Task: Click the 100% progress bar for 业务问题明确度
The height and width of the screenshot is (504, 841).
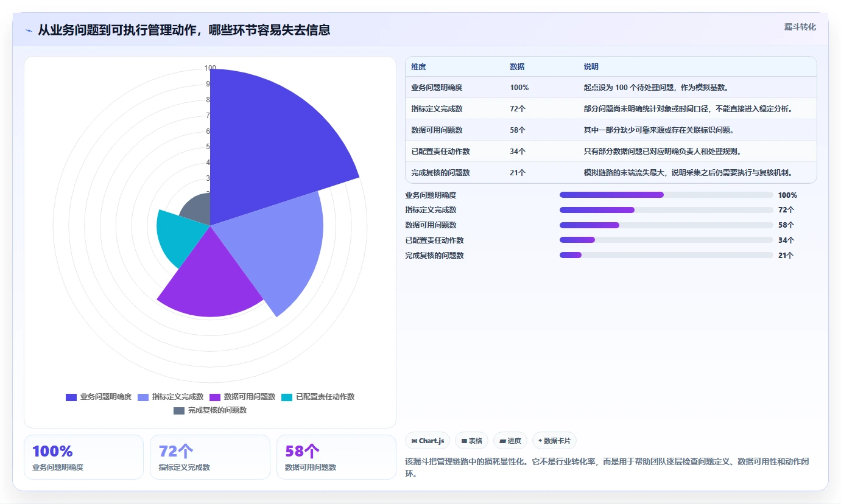Action: (x=666, y=195)
